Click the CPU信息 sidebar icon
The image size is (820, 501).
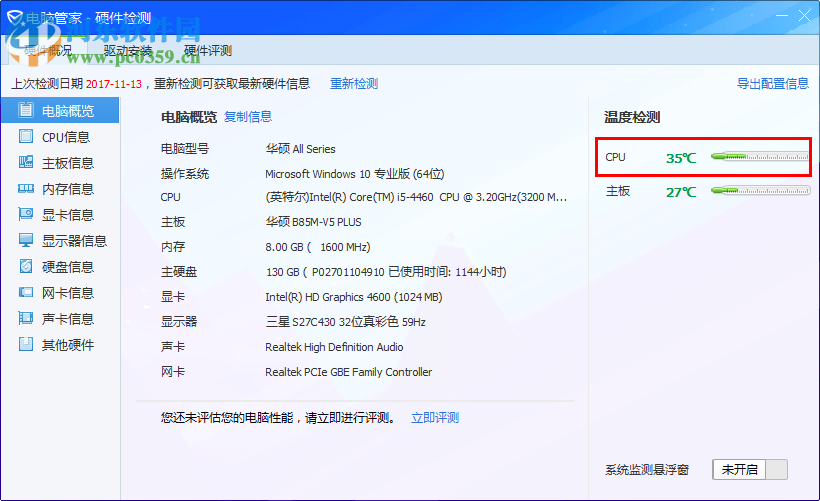pyautogui.click(x=26, y=136)
